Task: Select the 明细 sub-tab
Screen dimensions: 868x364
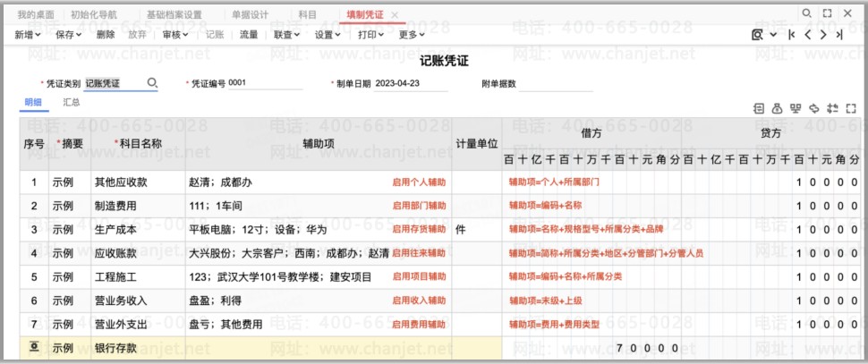Action: pyautogui.click(x=33, y=102)
